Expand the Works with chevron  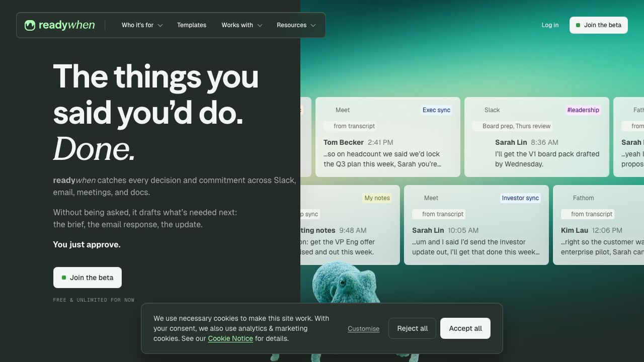260,25
